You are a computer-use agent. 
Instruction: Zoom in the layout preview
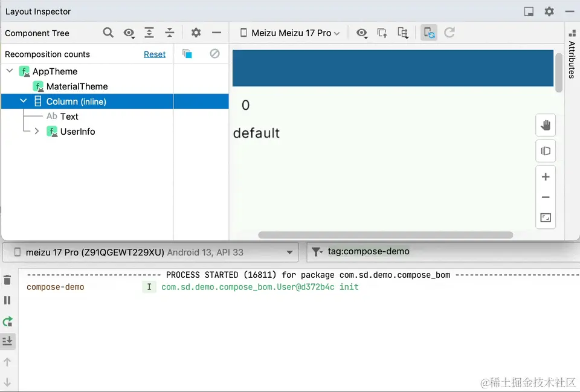click(x=546, y=177)
